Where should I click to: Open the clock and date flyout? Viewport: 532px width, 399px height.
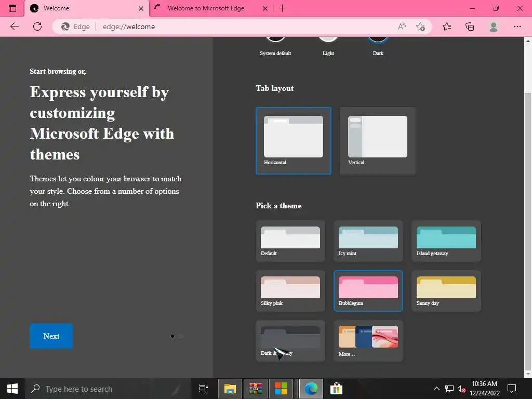pos(485,389)
